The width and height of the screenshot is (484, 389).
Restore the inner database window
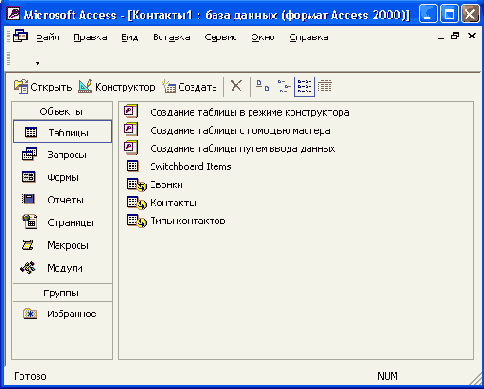455,36
